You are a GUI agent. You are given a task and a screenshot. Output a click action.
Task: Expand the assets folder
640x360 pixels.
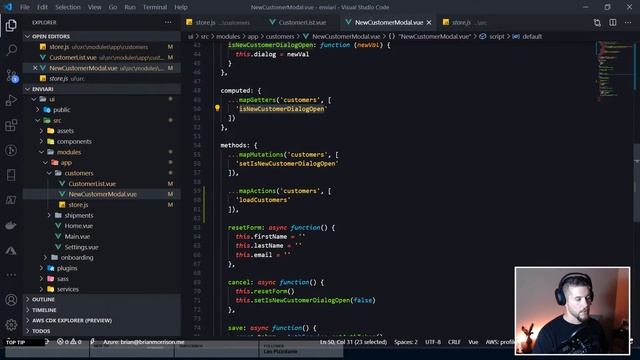pyautogui.click(x=41, y=131)
